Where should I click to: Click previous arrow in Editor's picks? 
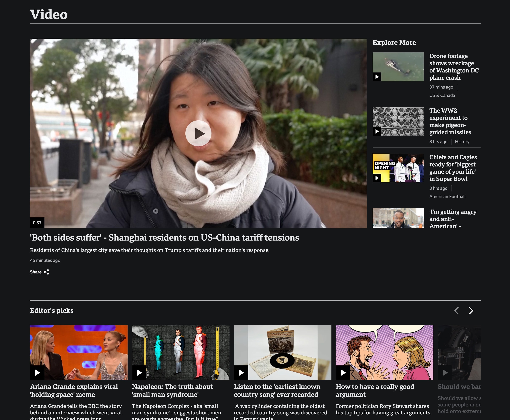pyautogui.click(x=457, y=311)
